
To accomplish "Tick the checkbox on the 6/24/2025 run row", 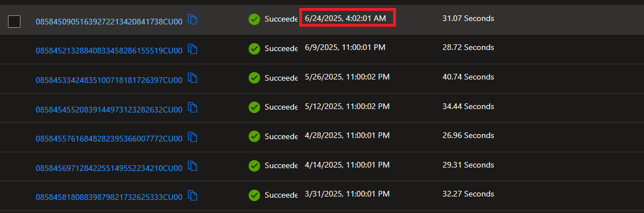I will pyautogui.click(x=14, y=22).
